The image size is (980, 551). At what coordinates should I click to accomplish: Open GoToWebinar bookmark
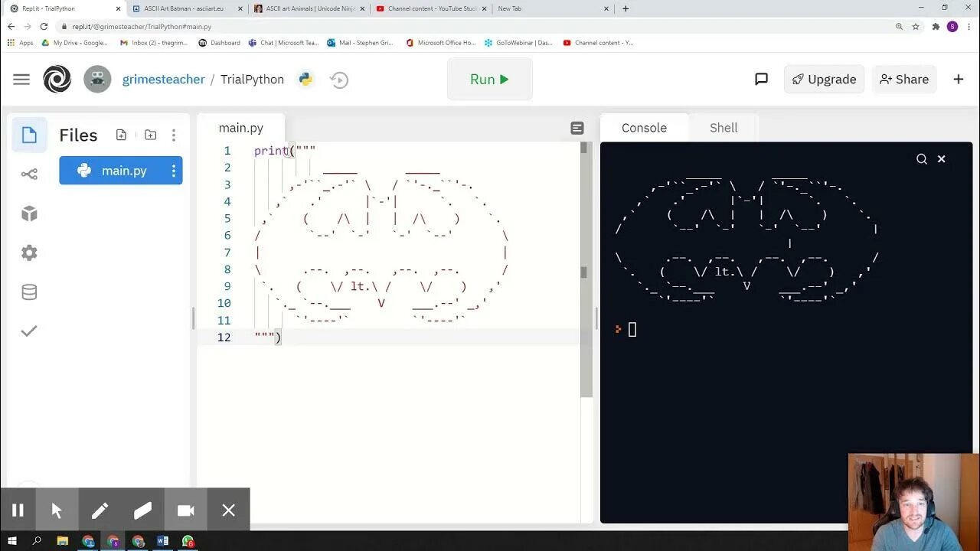tap(518, 43)
